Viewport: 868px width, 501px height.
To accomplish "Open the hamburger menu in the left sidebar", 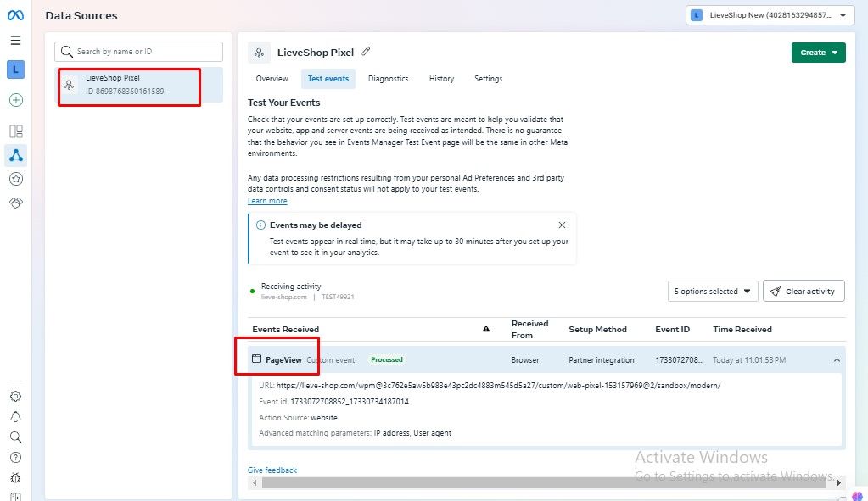I will click(15, 41).
